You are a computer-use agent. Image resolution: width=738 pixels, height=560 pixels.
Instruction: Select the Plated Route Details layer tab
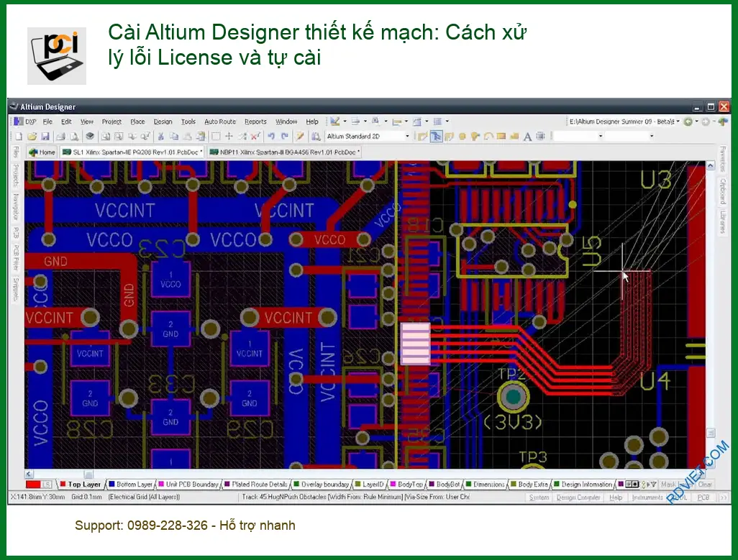point(255,485)
